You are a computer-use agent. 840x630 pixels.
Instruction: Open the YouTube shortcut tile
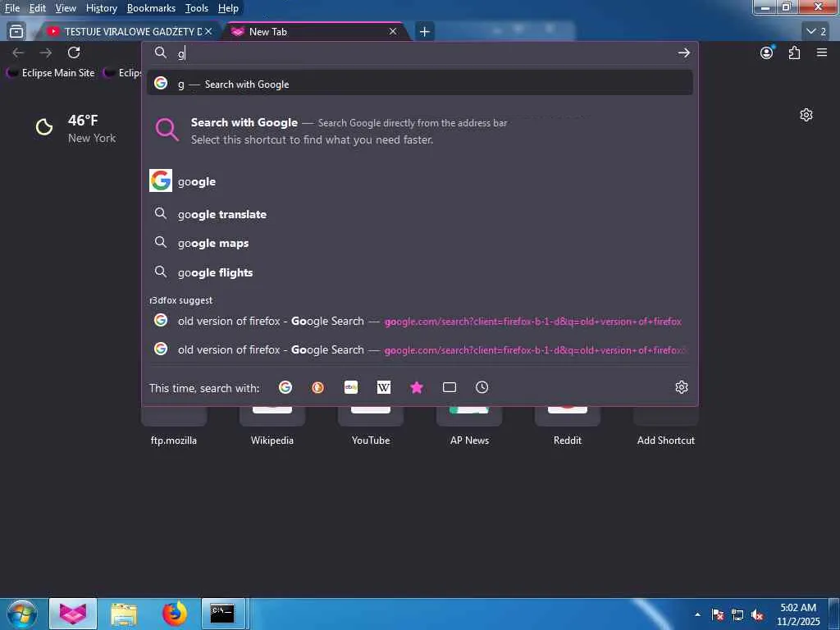tap(371, 426)
